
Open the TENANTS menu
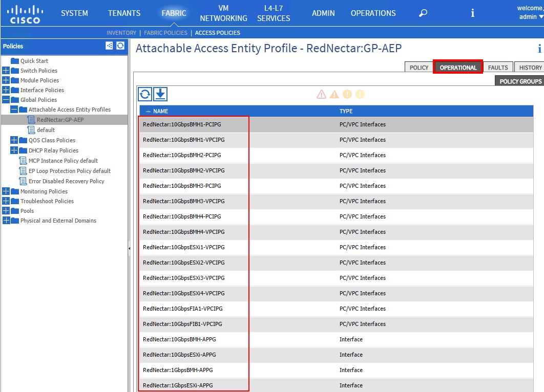124,13
